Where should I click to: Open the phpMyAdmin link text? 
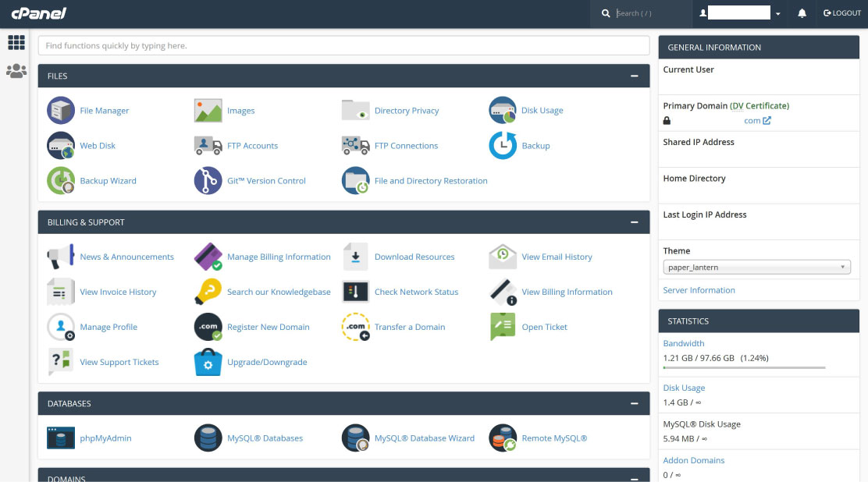click(105, 438)
